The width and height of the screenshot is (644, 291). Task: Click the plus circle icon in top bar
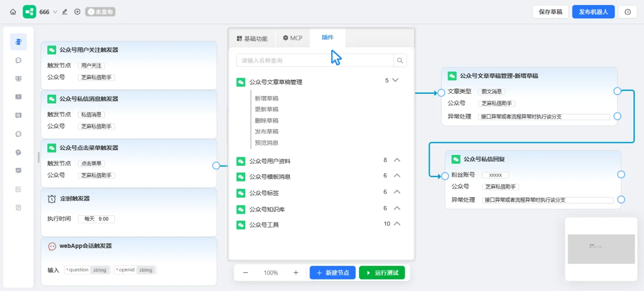77,11
